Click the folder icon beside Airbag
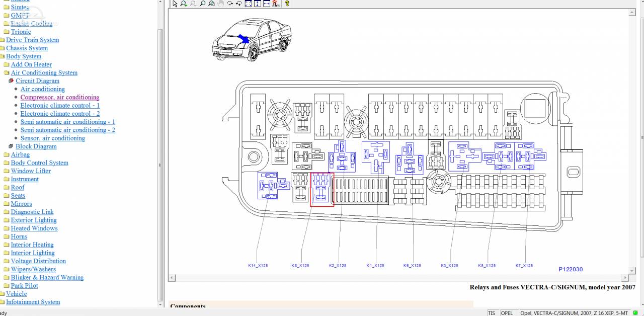Viewport: 644px width, 316px height. 7,155
